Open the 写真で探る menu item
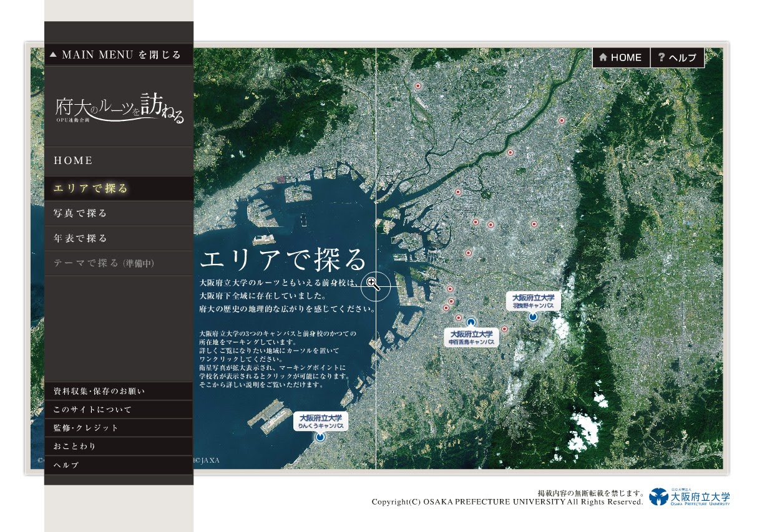 pos(118,213)
